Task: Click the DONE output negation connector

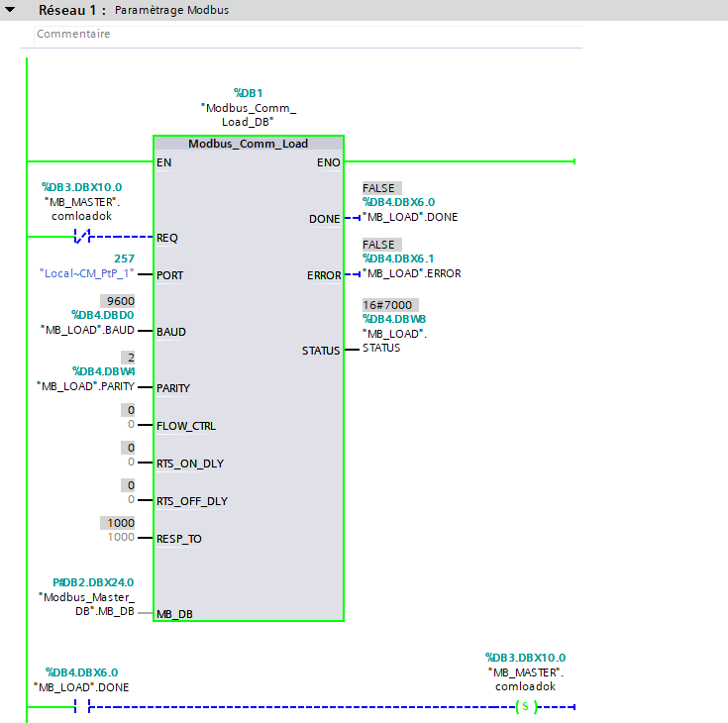Action: click(351, 218)
